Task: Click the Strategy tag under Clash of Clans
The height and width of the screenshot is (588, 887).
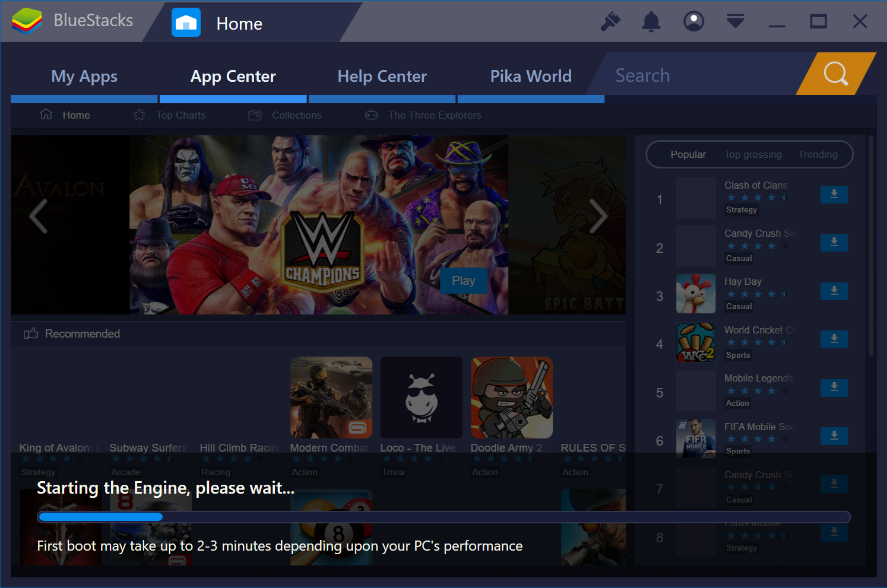Action: tap(742, 210)
